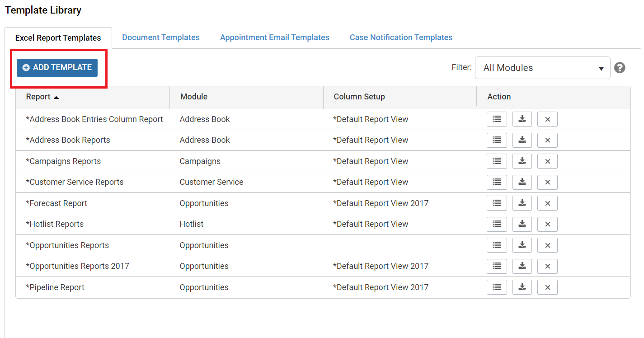Click the *Address Book Entries Column Report name
Image resolution: width=644 pixels, height=338 pixels.
click(94, 119)
